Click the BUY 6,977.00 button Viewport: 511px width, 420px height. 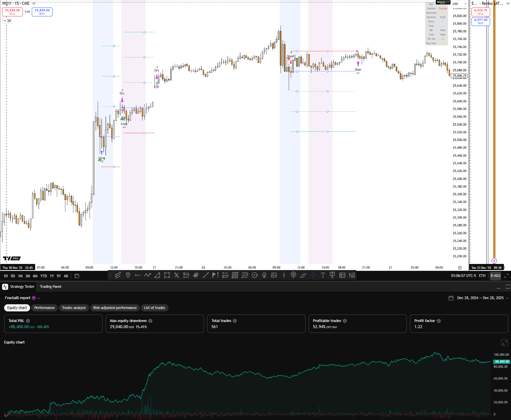click(481, 22)
